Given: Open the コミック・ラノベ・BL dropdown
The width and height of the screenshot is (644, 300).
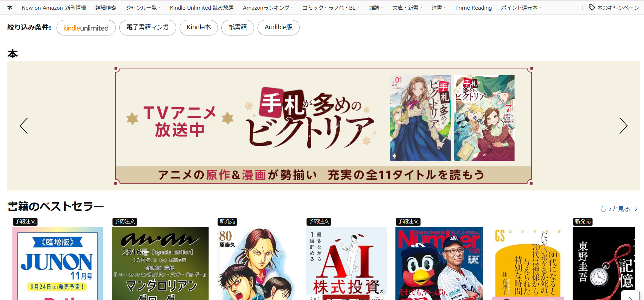Looking at the screenshot, I should pos(331,8).
